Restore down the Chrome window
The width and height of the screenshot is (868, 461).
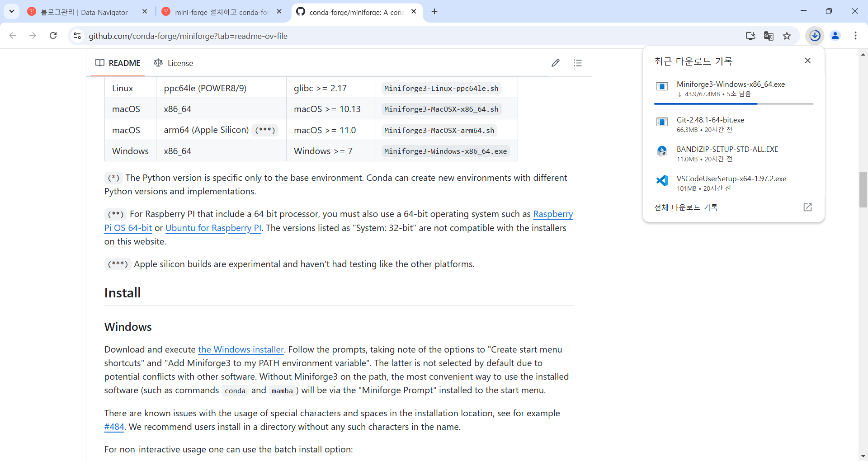coord(829,11)
